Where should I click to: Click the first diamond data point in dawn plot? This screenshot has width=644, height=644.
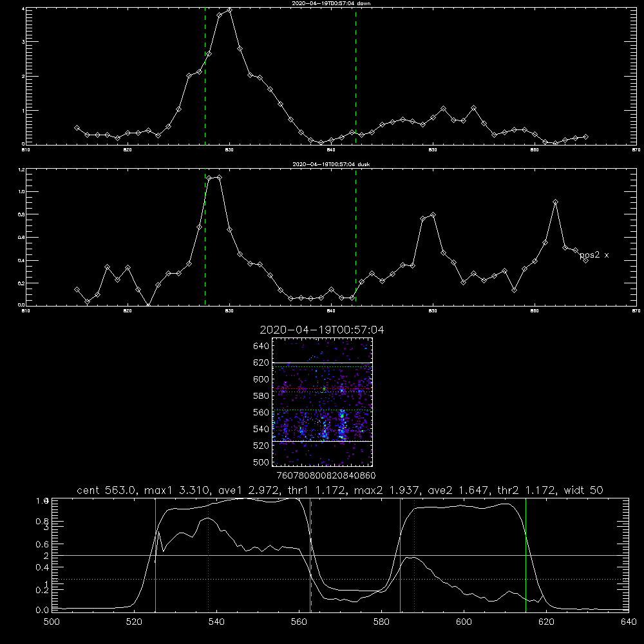77,128
